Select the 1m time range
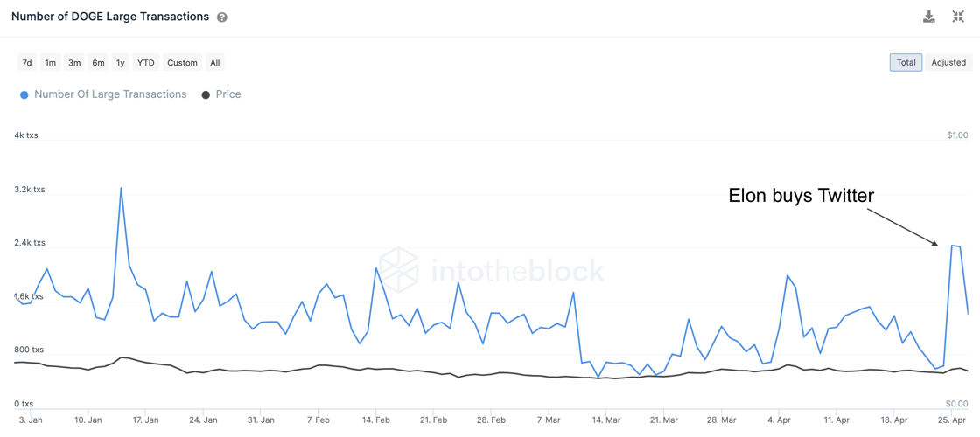Screen dimensions: 980x437 pyautogui.click(x=51, y=63)
